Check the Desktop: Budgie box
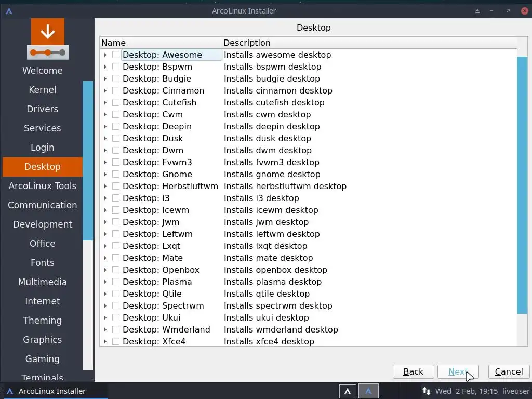Image resolution: width=532 pixels, height=399 pixels. [116, 78]
